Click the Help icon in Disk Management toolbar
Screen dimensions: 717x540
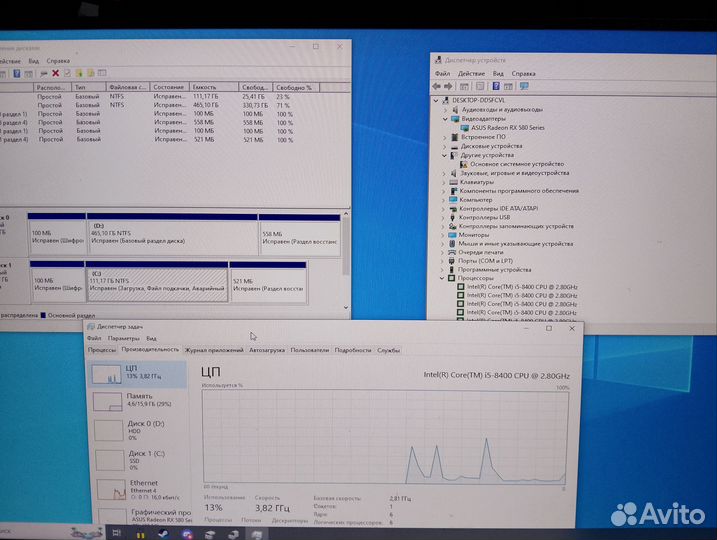[x=16, y=73]
